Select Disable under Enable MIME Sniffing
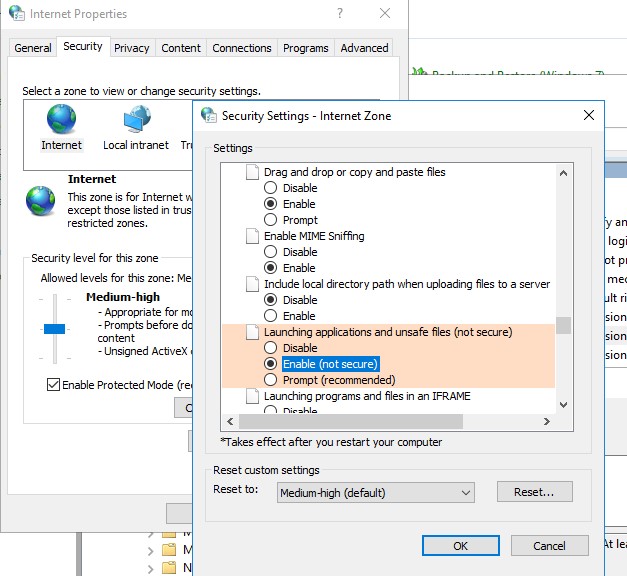 pos(270,252)
